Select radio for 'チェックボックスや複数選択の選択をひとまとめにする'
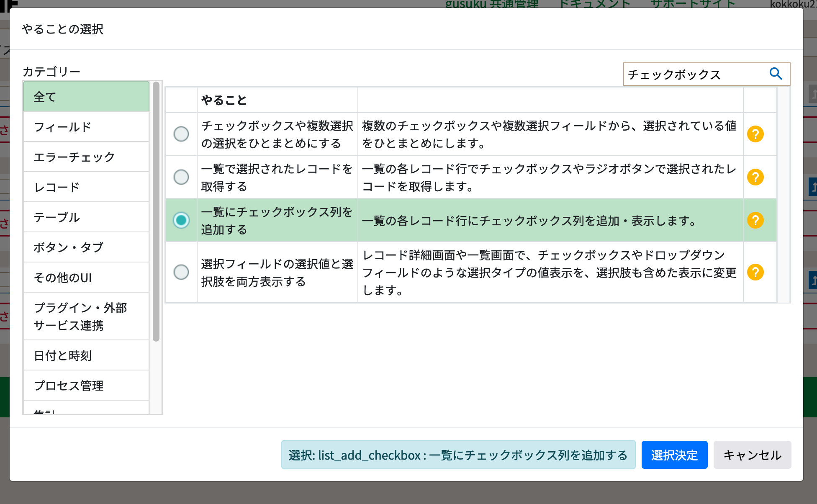Screen dimensions: 817x504 point(181,134)
